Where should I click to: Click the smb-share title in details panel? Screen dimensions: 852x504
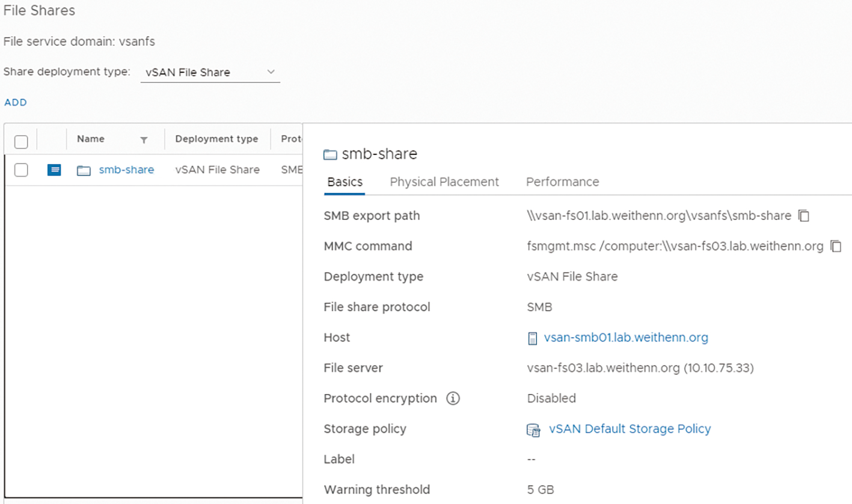(379, 154)
